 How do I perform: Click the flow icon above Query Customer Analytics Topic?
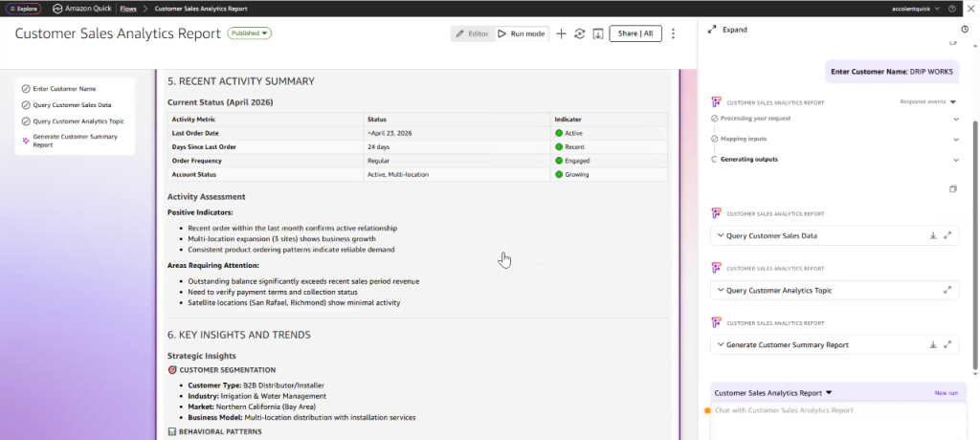pyautogui.click(x=716, y=268)
